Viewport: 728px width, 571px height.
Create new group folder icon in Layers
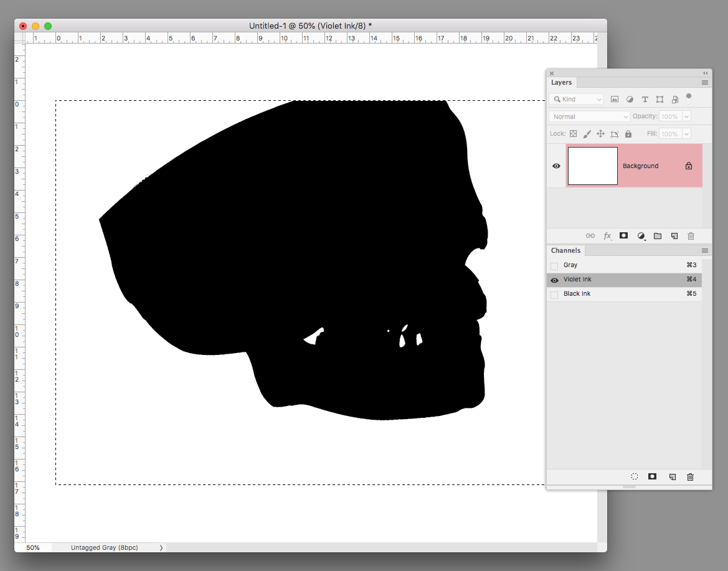[658, 236]
